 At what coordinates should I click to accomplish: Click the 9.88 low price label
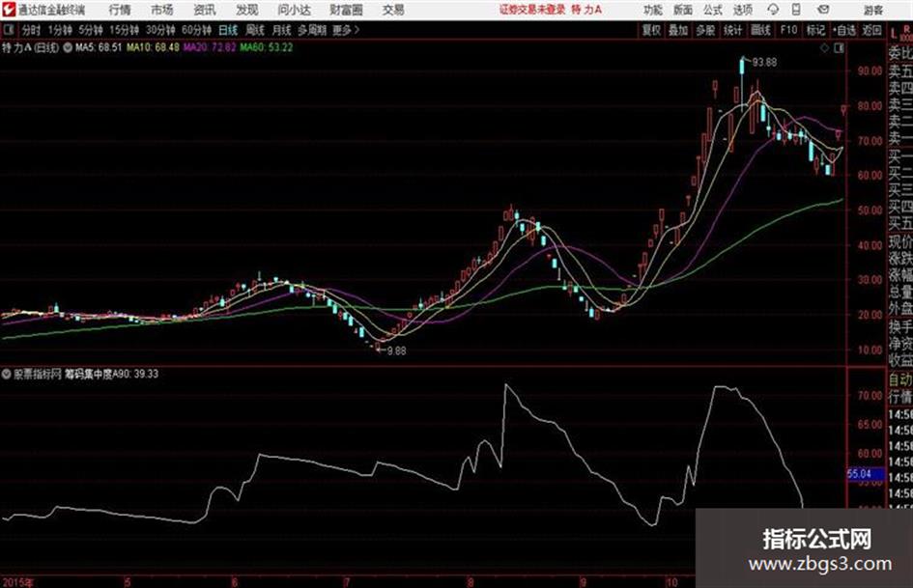coord(396,351)
